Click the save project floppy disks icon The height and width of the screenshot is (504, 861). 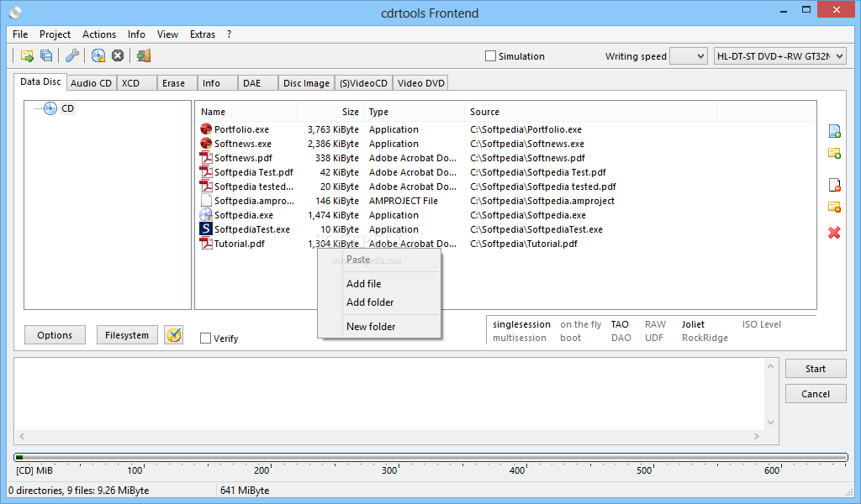(47, 55)
